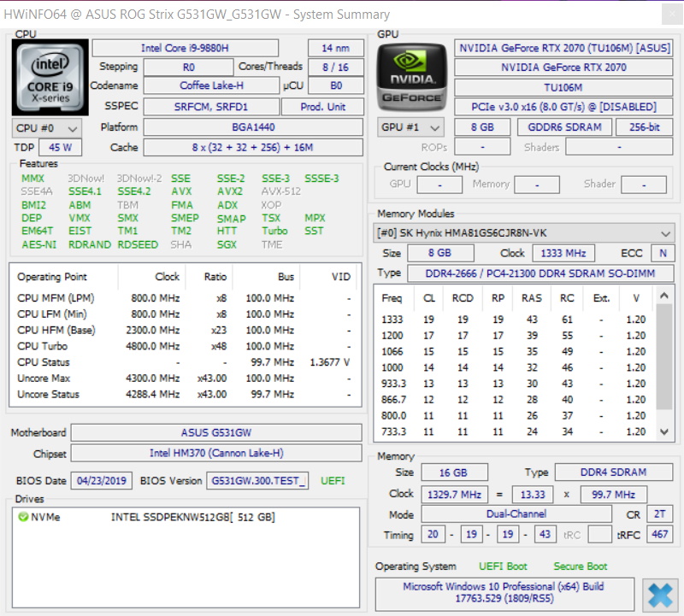Viewport: 684px width, 616px height.
Task: Open the CPU #0 selector dropdown
Action: click(47, 128)
